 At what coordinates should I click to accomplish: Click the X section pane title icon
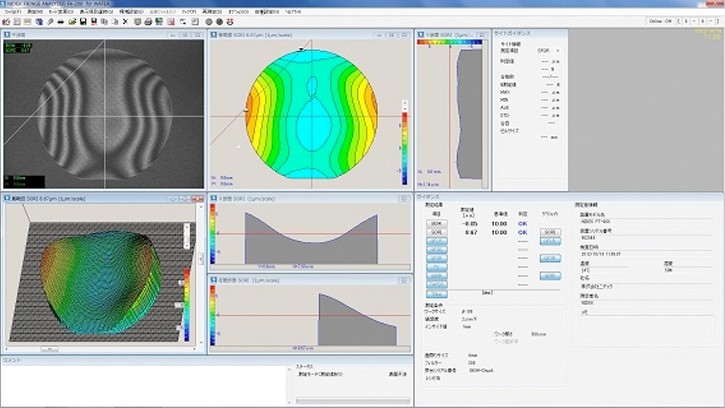[214, 198]
